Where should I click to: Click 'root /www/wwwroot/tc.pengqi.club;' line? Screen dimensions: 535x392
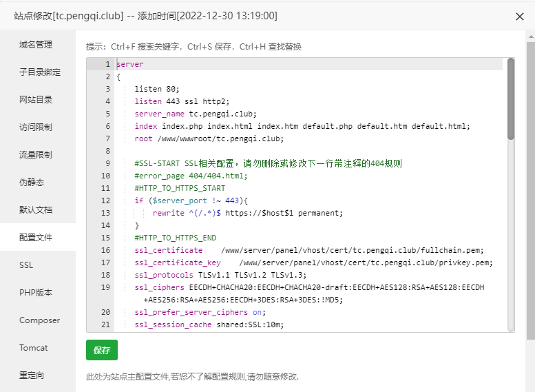209,138
